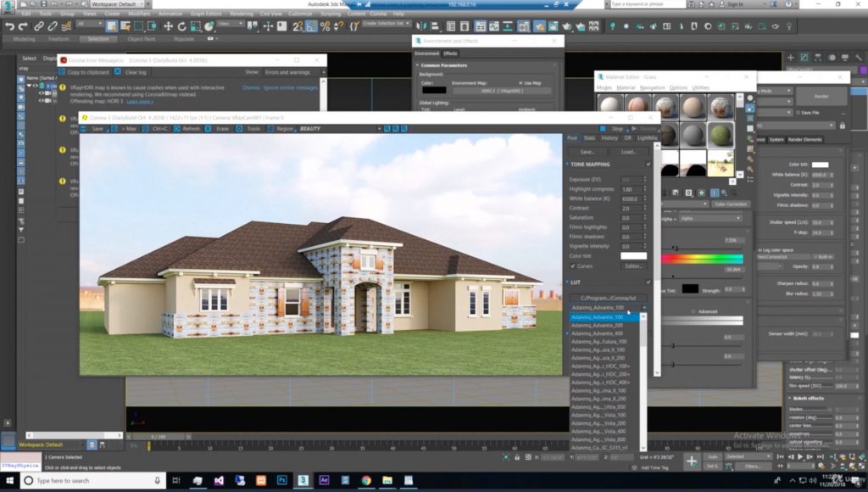868x492 pixels.
Task: Open the Create Selection Set dropdown
Action: [x=387, y=24]
